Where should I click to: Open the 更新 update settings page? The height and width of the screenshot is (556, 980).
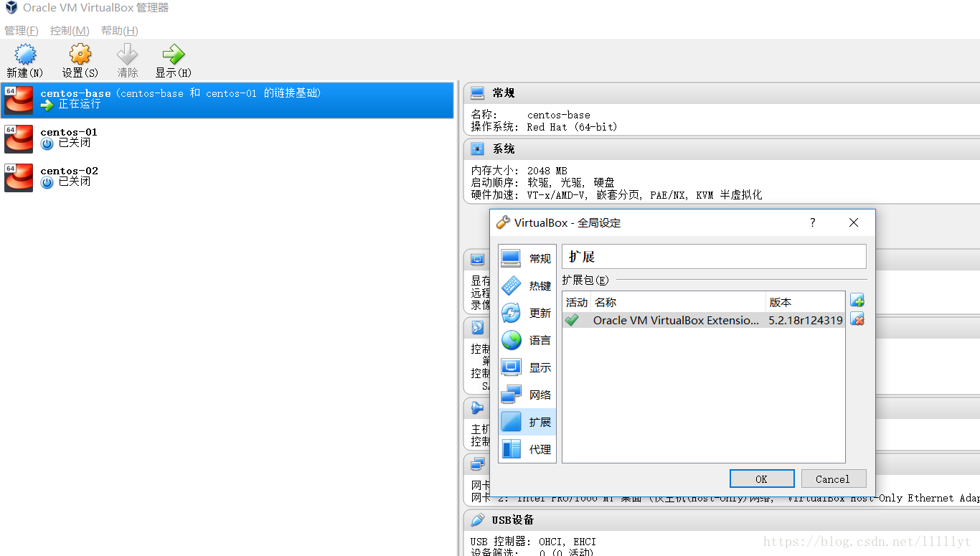coord(527,313)
